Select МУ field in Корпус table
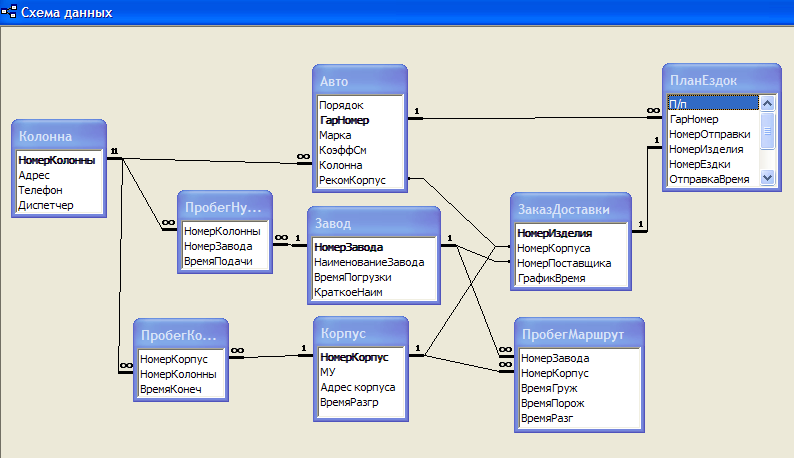 point(361,372)
